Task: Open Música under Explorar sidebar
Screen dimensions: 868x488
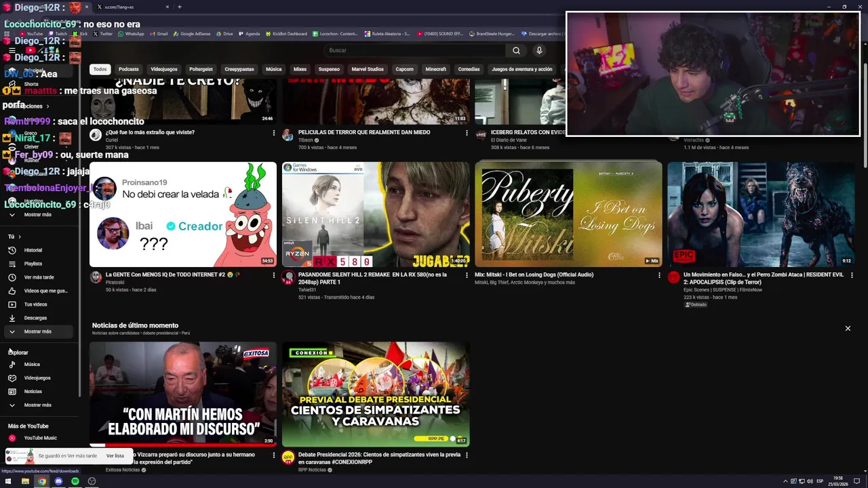Action: (x=32, y=364)
